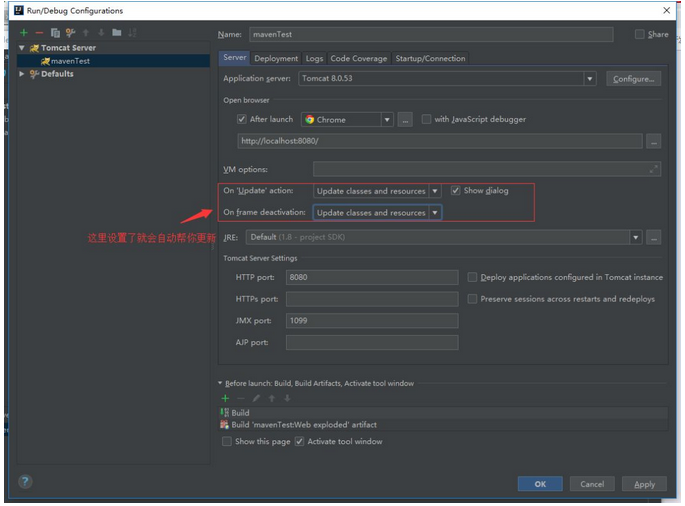Expand the VM options field using the expand icon

[x=653, y=169]
